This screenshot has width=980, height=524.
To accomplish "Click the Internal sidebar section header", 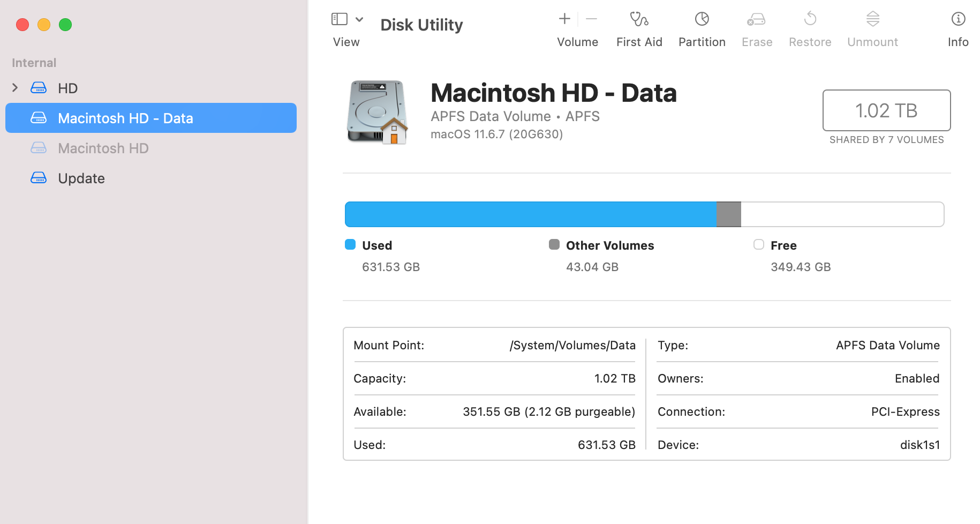I will point(34,63).
